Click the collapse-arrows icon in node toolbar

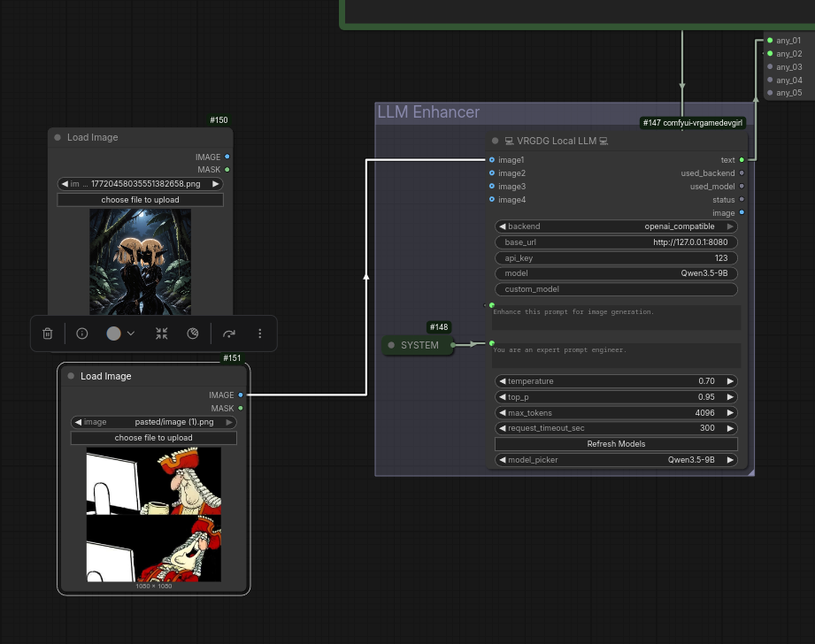point(161,333)
